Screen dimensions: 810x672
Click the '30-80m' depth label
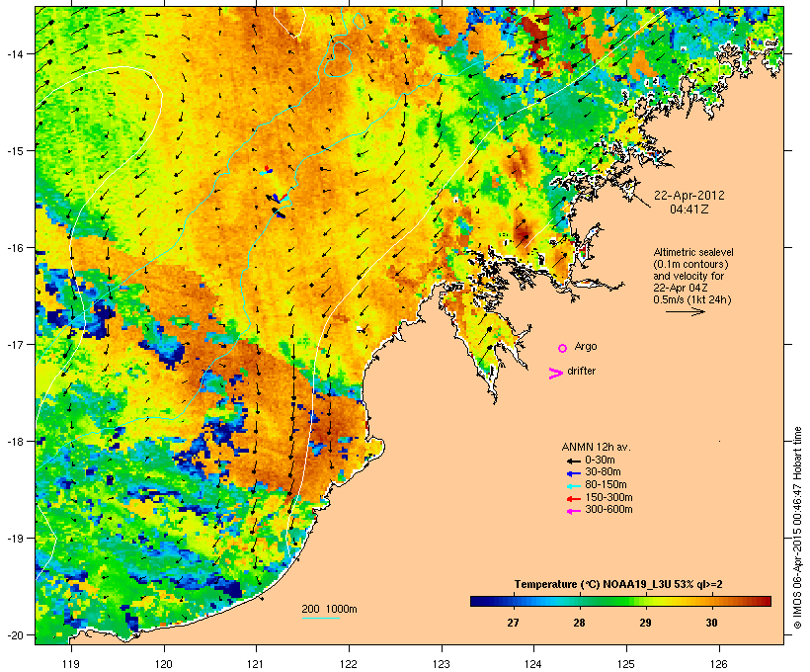click(603, 472)
